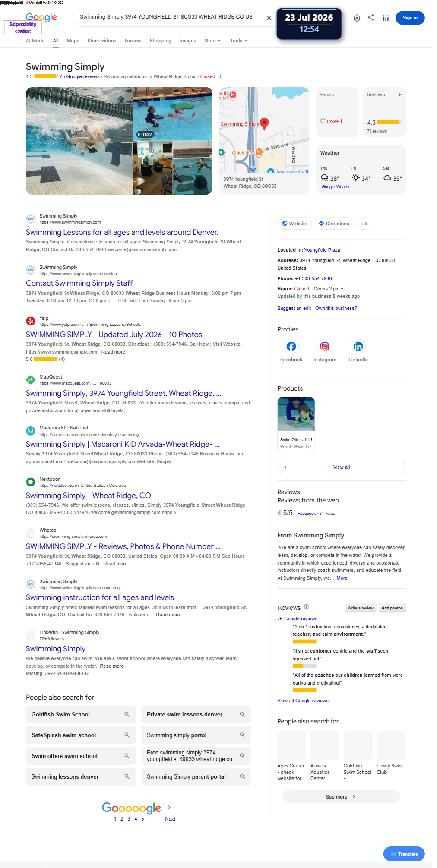Expand the +4 more actions chip
The height and width of the screenshot is (868, 437).
364,224
